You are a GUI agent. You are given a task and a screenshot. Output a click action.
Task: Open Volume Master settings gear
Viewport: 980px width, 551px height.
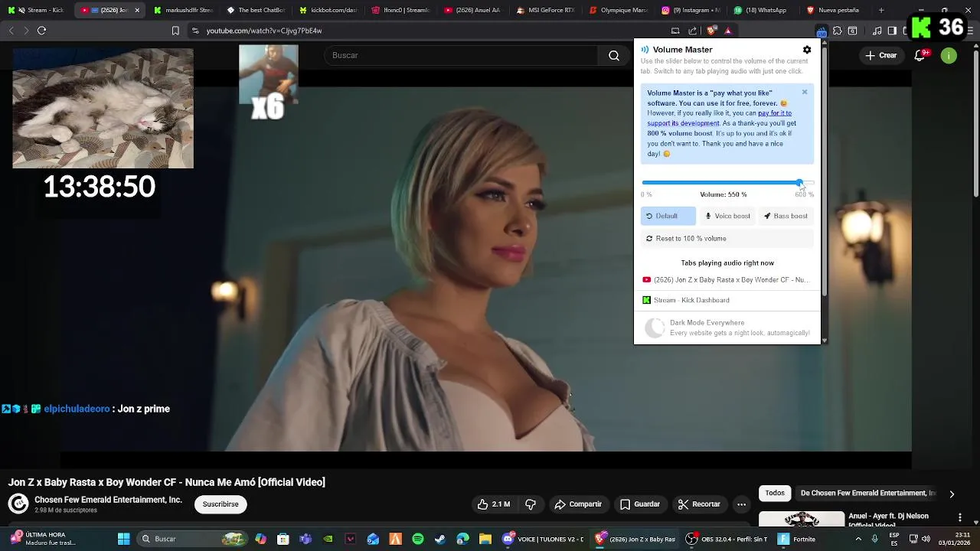pyautogui.click(x=807, y=50)
